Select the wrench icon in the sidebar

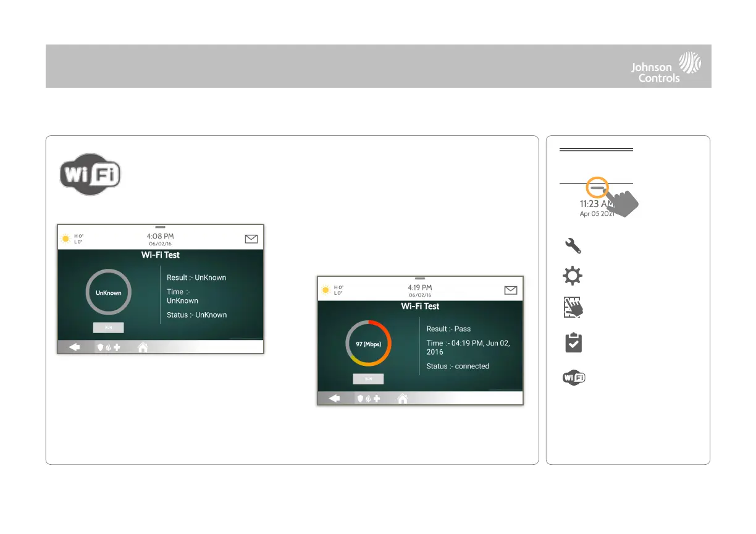click(x=573, y=247)
